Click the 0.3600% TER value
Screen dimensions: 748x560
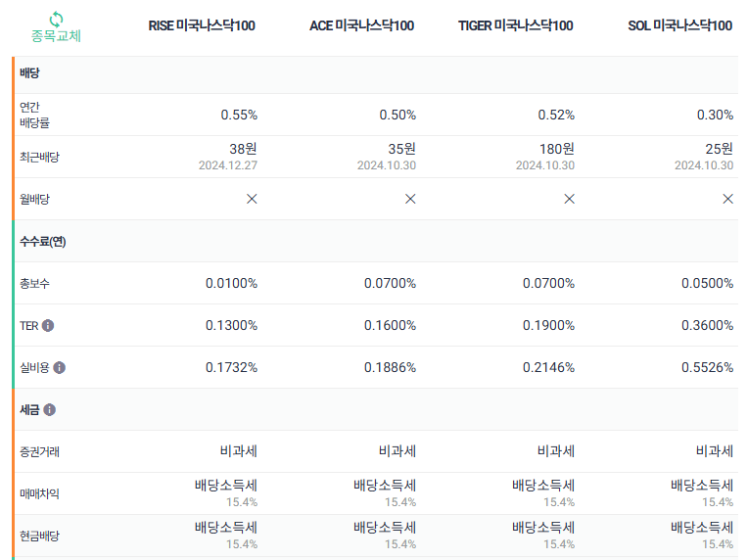click(x=708, y=325)
